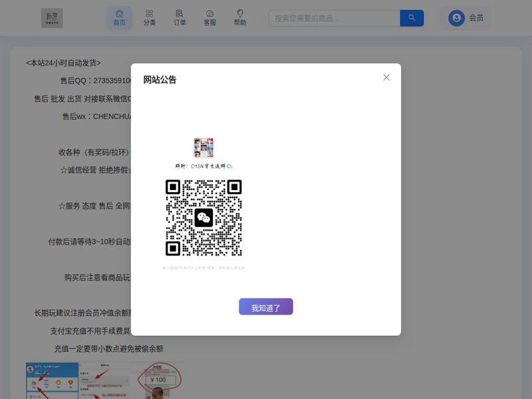Click the WeChat QR code image

click(203, 218)
